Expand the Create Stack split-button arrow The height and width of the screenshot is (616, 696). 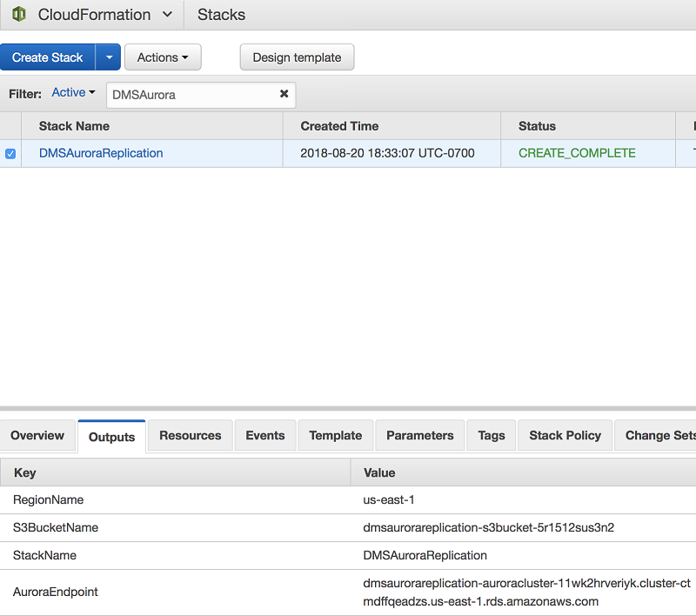click(x=108, y=57)
